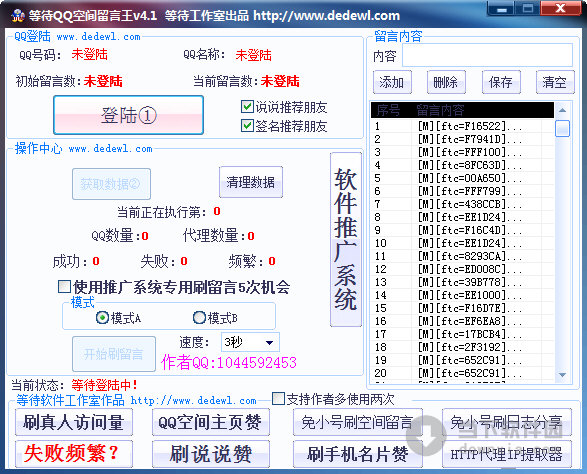
Task: Enable 使用推广系统专用刷留言5次机会 checkbox
Action: pos(64,287)
